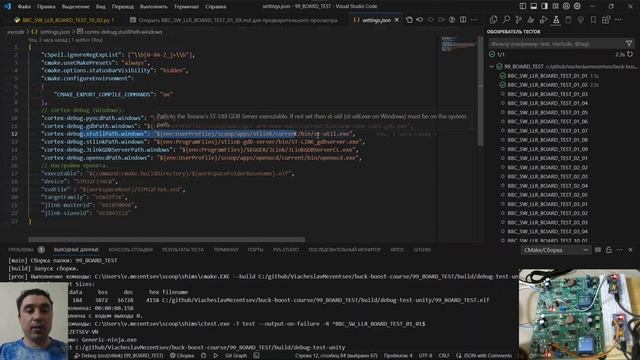The height and width of the screenshot is (360, 640).
Task: Open the Порты panel tab
Action: point(256,249)
